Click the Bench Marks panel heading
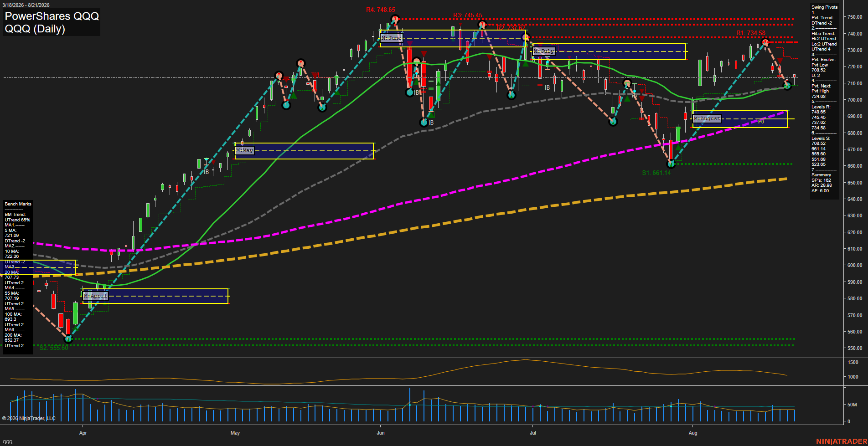The width and height of the screenshot is (868, 446). (x=18, y=204)
